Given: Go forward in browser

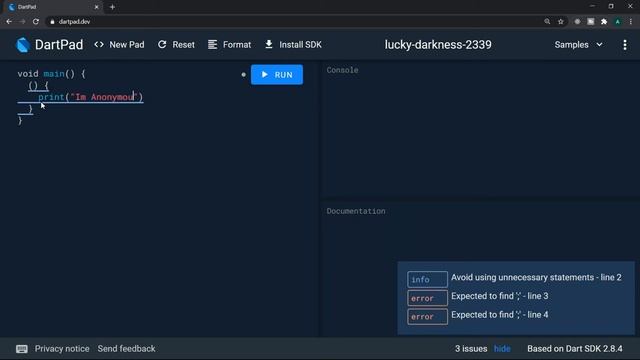Looking at the screenshot, I should (x=22, y=22).
